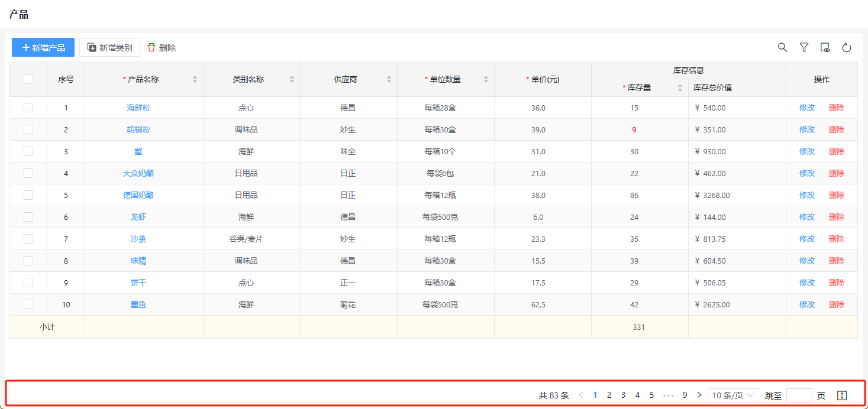Focus the 跳至 page number input
This screenshot has height=409, width=868.
click(x=799, y=395)
